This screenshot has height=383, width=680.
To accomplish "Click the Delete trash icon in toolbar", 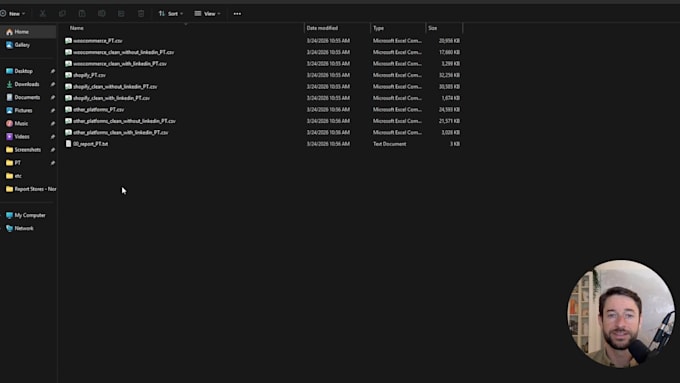I will 141,14.
